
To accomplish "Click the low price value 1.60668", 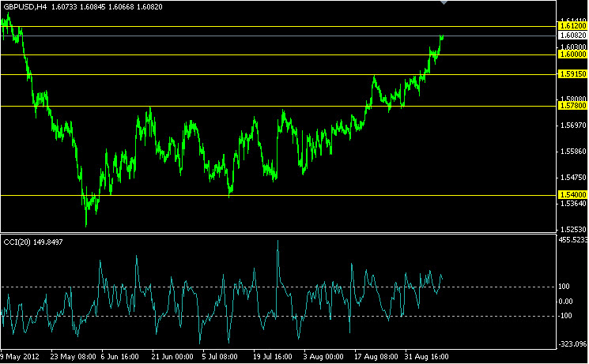I will 121,7.
